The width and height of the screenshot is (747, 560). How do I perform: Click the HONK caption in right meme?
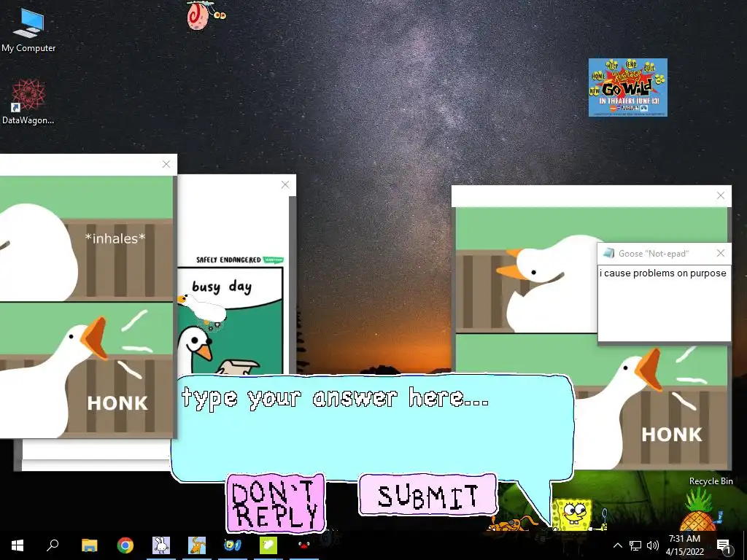pos(672,435)
